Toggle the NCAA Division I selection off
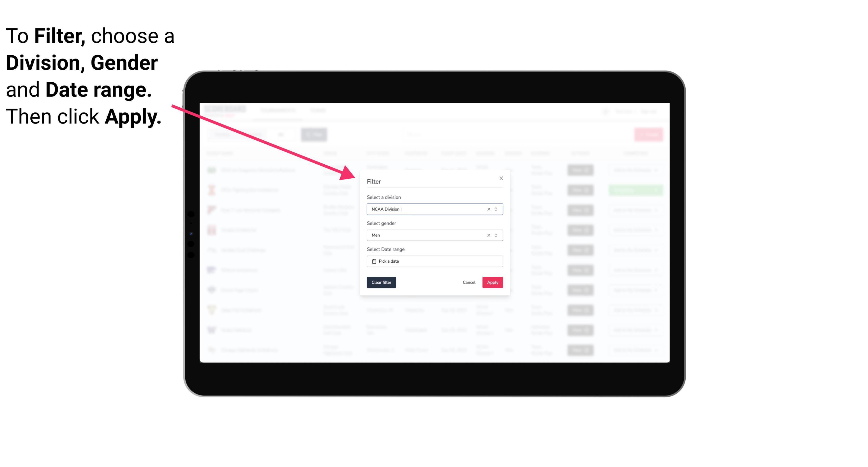The image size is (868, 467). tap(488, 209)
